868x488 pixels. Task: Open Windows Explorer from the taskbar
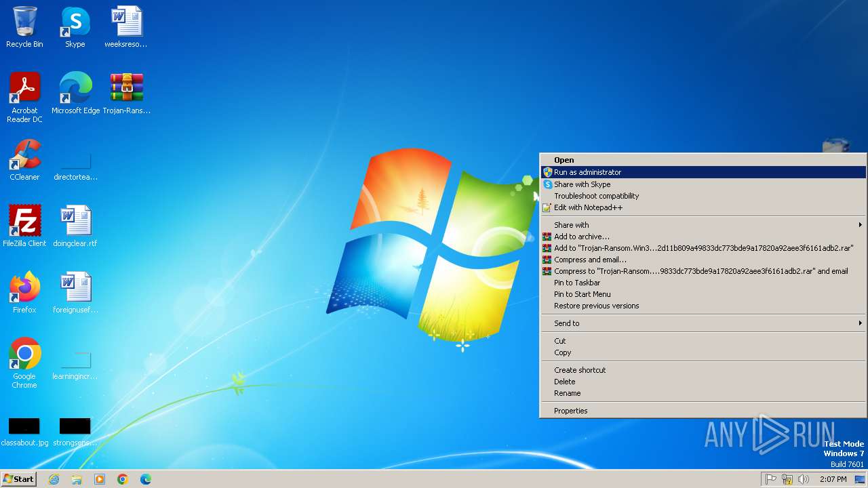tap(77, 479)
